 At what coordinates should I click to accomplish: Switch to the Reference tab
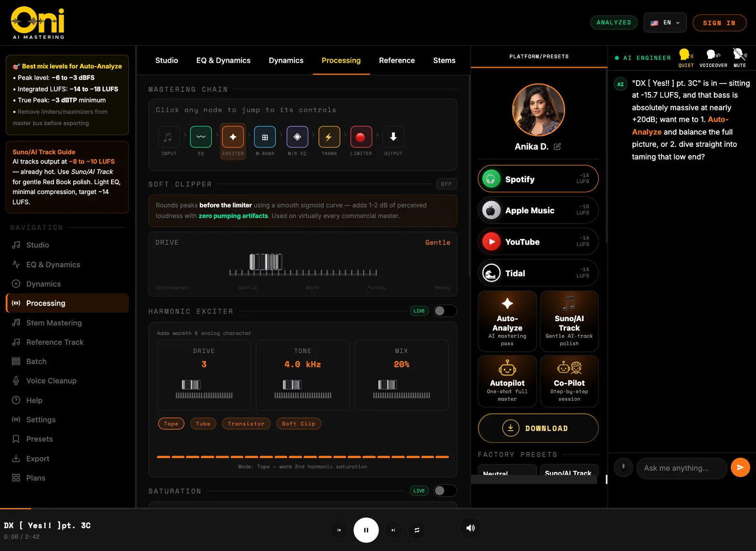397,60
